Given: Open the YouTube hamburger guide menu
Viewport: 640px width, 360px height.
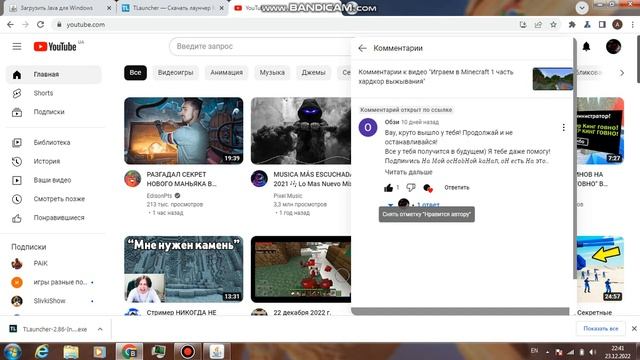Looking at the screenshot, I should coord(17,47).
